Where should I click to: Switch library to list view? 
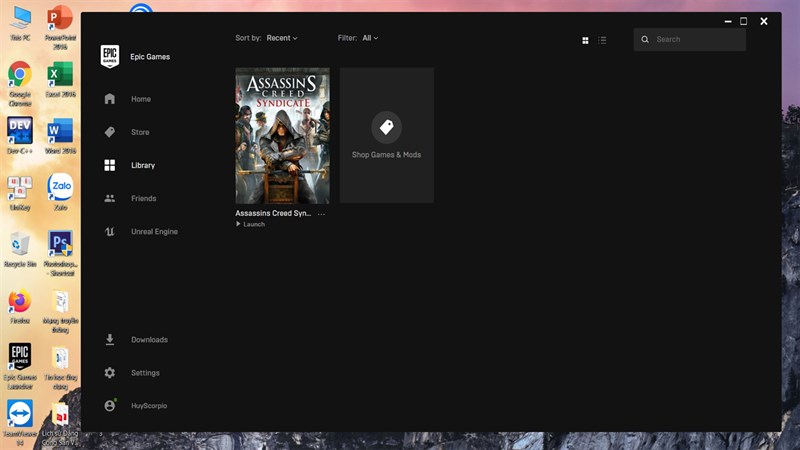coord(602,40)
